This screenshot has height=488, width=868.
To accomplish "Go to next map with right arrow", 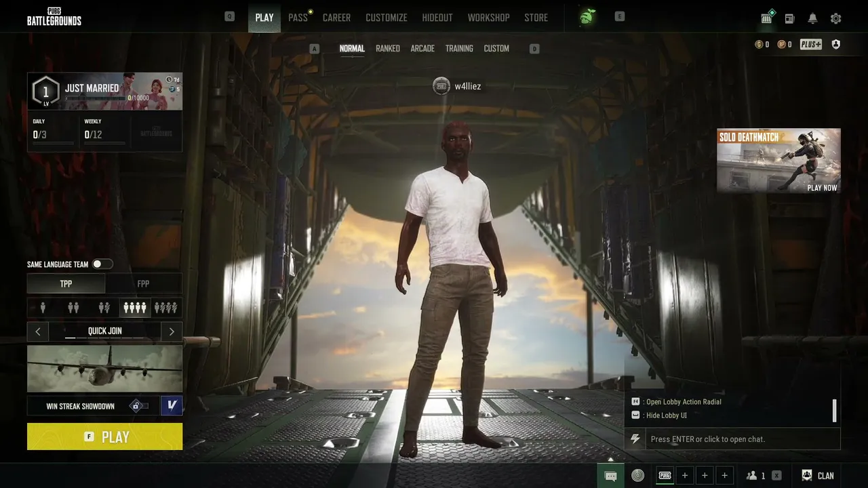I will coord(172,331).
